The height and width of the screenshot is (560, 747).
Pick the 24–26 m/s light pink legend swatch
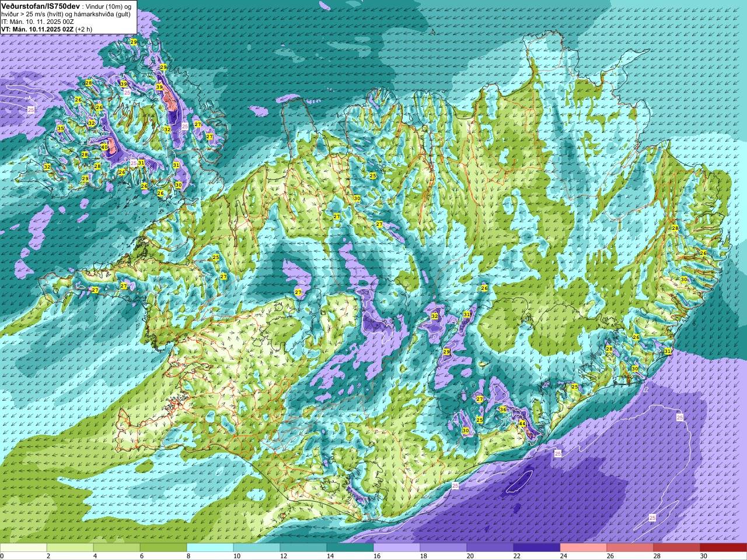pos(584,547)
